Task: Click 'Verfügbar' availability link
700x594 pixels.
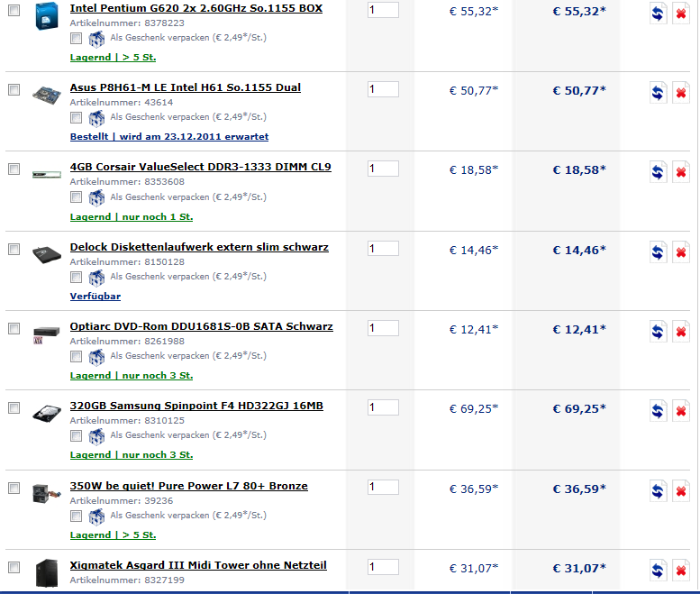Action: [x=95, y=297]
